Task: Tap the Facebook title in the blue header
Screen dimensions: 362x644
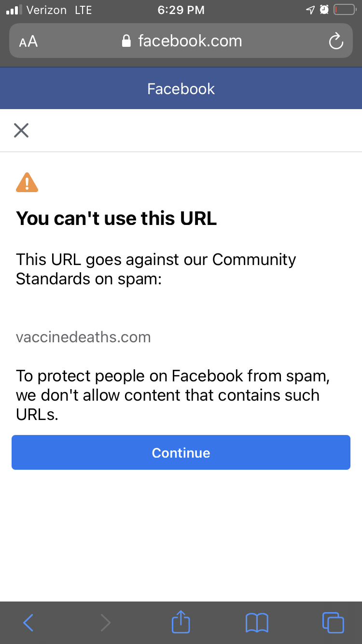Action: click(x=181, y=89)
